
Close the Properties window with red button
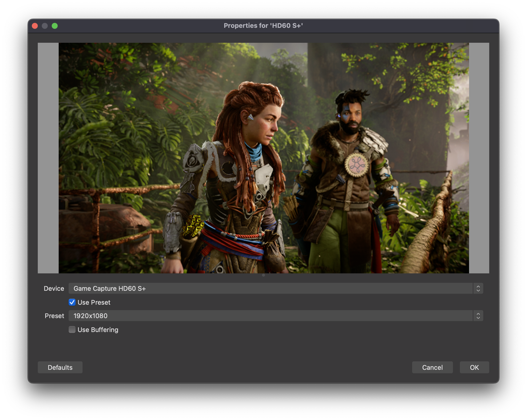[35, 26]
